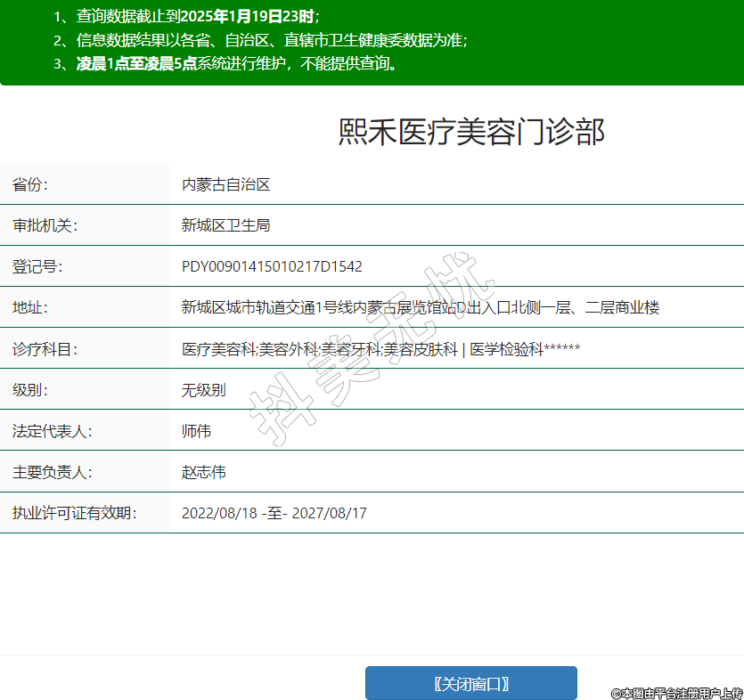Image resolution: width=744 pixels, height=700 pixels.
Task: Select the province value 内蒙古自治区
Action: [225, 184]
